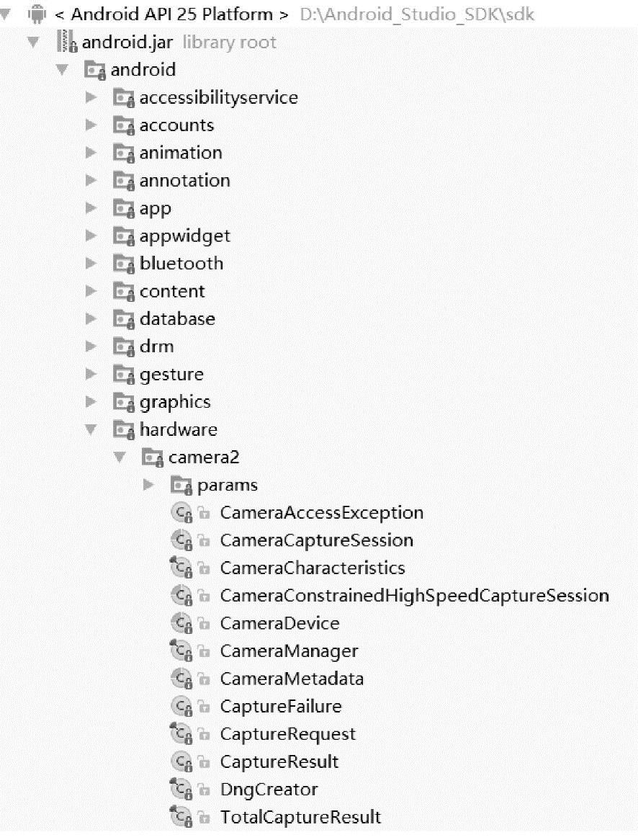Select CameraConstrainedHighSpeedCaptureSession in the tree
The height and width of the screenshot is (840, 638).
[414, 596]
